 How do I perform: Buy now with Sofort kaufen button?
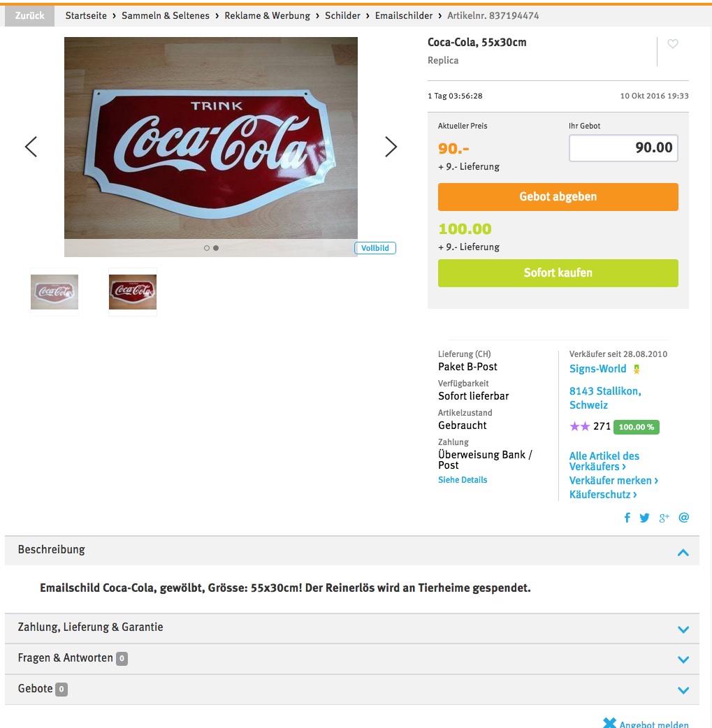point(558,273)
